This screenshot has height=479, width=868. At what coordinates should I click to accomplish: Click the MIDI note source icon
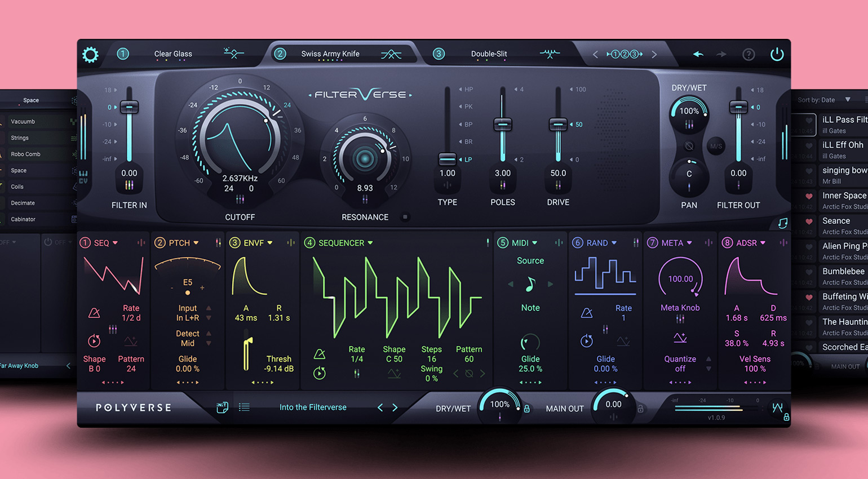click(530, 284)
